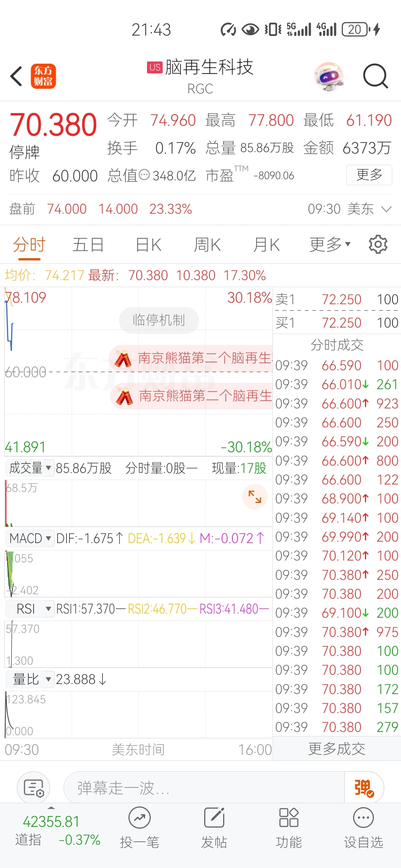This screenshot has height=868, width=401.
Task: Tap the 市盈TTM -8090.06 value
Action: [274, 175]
